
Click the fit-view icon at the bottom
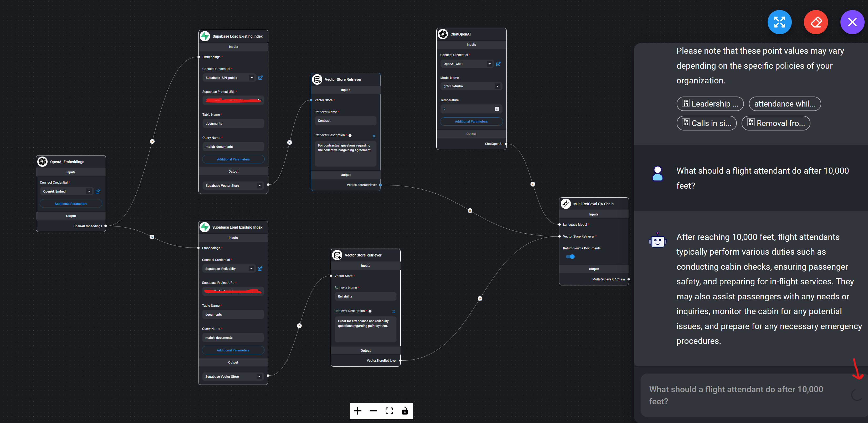[x=389, y=411]
